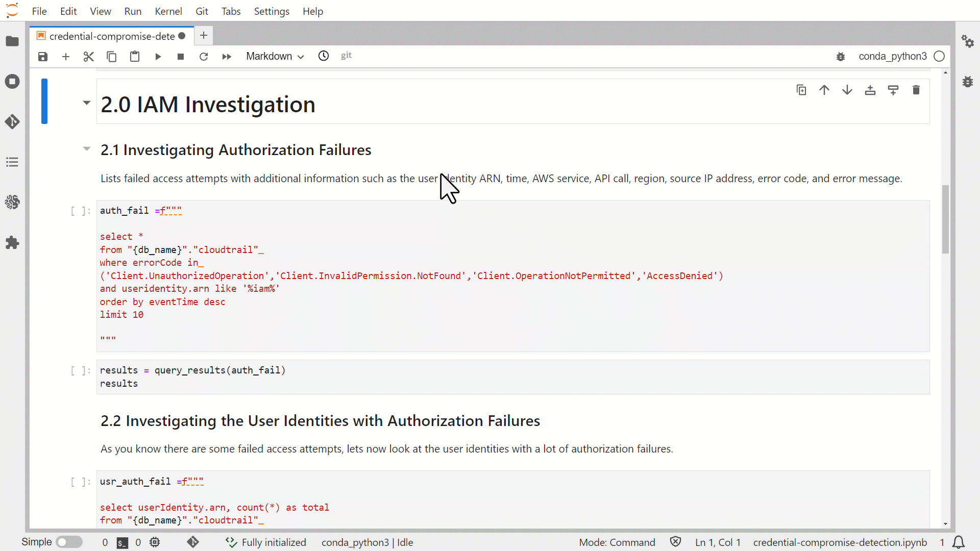Click the vertical notebook scrollbar
This screenshot has height=551, width=980.
point(945,219)
